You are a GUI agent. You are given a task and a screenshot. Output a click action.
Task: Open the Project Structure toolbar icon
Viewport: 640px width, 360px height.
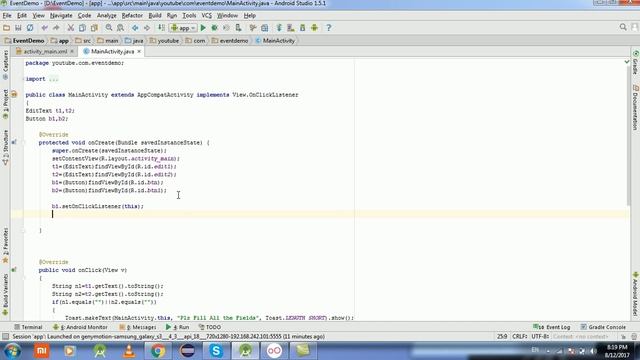click(x=264, y=28)
